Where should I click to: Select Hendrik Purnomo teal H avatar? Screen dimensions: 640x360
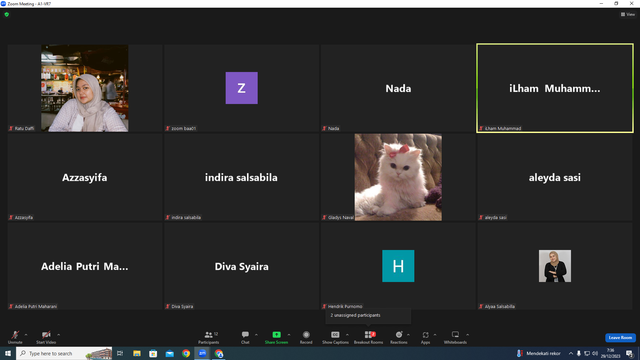pyautogui.click(x=398, y=266)
